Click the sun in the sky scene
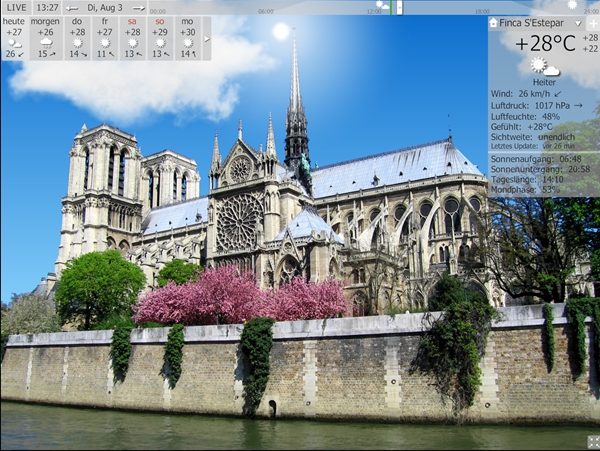The width and height of the screenshot is (600, 451). [x=281, y=31]
